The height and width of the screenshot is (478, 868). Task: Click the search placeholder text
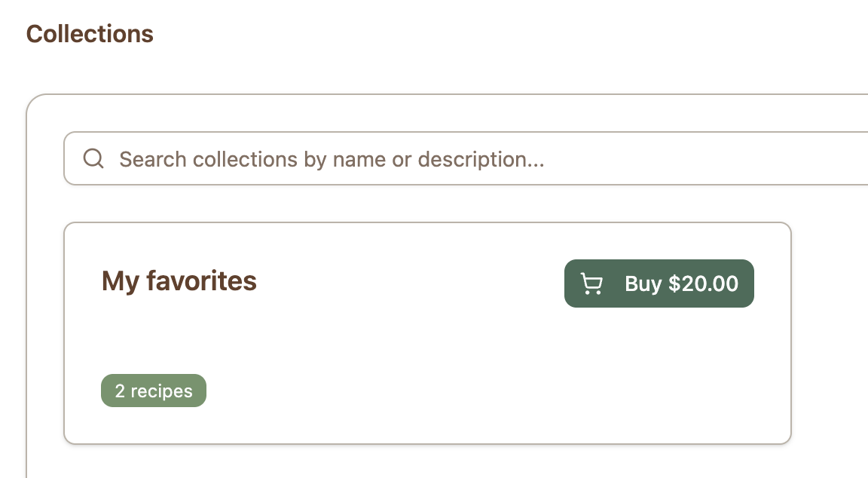pos(332,159)
